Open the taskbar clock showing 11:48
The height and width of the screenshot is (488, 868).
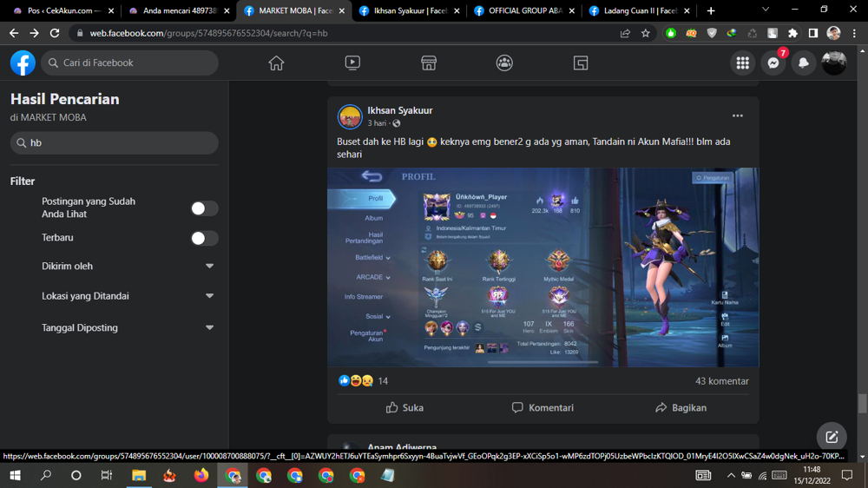(812, 475)
